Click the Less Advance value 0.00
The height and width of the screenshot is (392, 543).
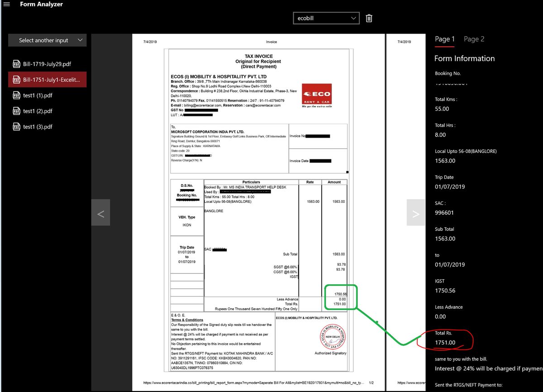pos(440,316)
